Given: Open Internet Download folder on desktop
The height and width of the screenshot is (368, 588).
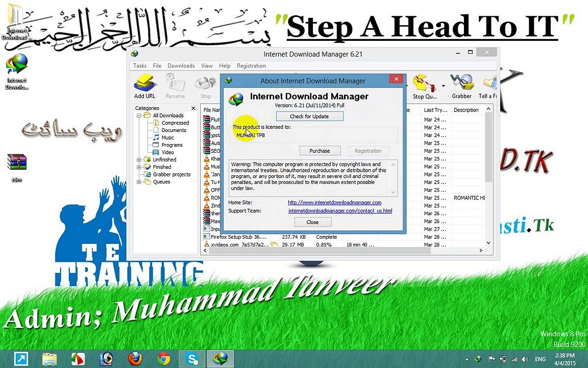Looking at the screenshot, I should point(16,22).
